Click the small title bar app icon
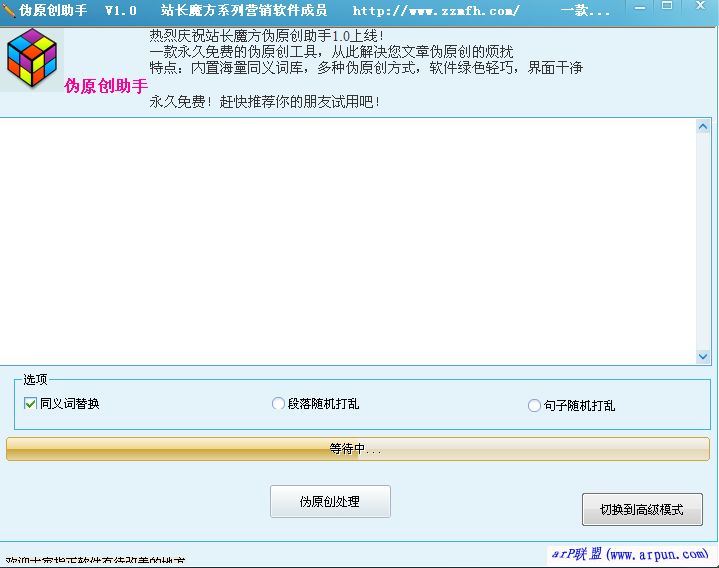The image size is (719, 568). pos(9,10)
